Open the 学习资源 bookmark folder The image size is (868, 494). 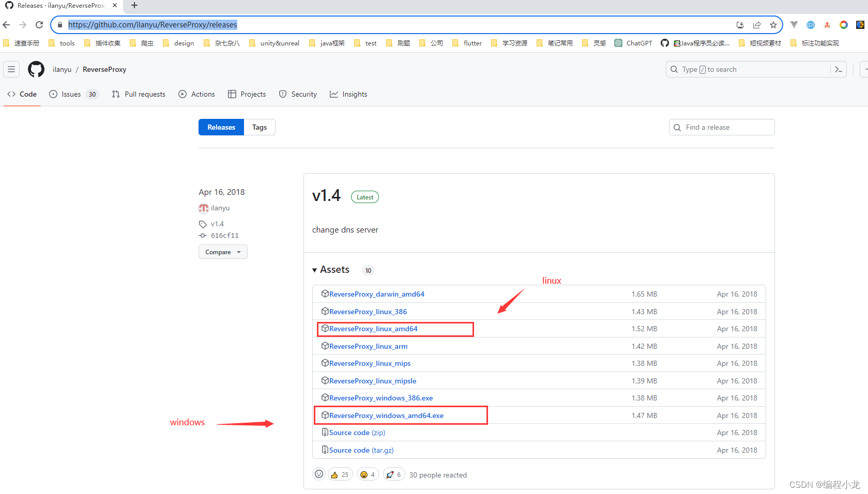click(x=509, y=43)
